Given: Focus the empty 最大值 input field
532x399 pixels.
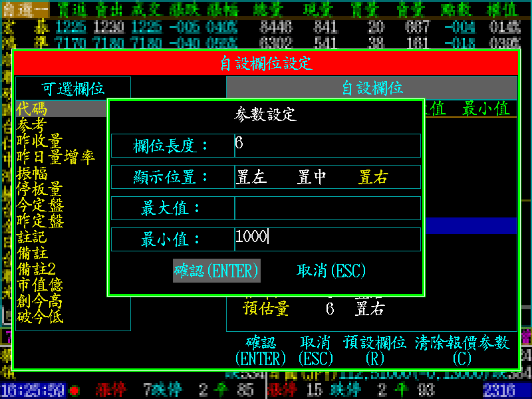Looking at the screenshot, I should click(x=327, y=208).
